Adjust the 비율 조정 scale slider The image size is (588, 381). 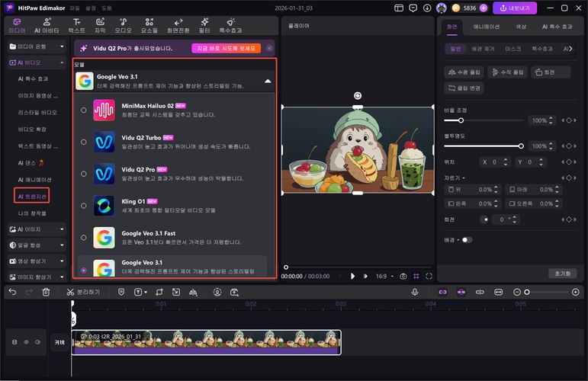pos(461,120)
